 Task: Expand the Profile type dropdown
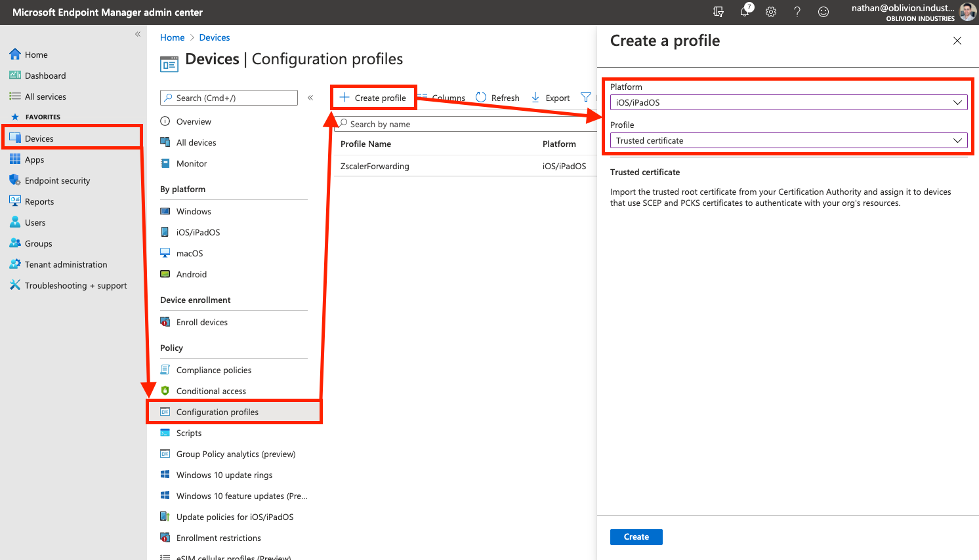[788, 140]
